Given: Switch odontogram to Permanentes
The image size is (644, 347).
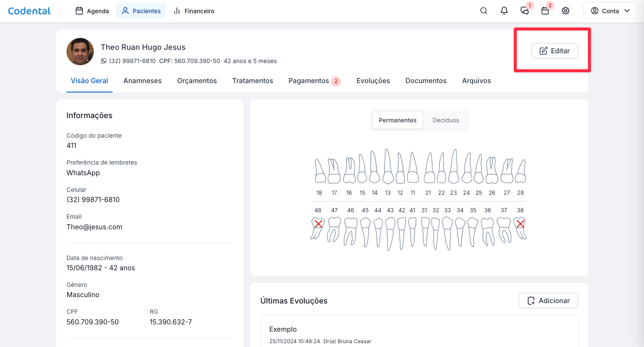Looking at the screenshot, I should click(x=397, y=120).
